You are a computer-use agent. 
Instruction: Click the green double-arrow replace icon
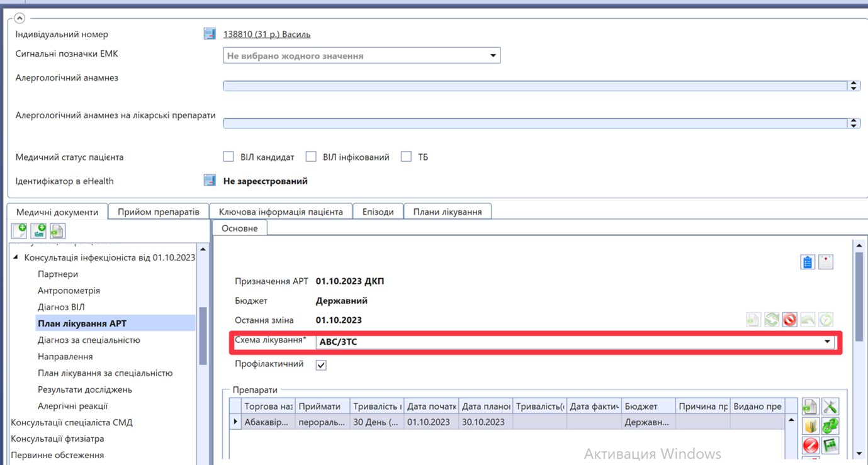pos(830,426)
